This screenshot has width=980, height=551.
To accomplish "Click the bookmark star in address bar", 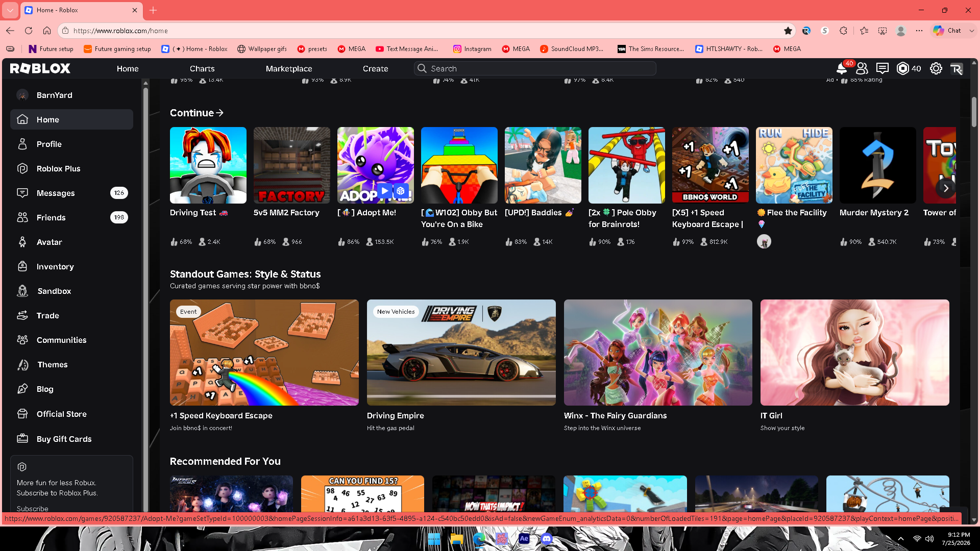I will pyautogui.click(x=788, y=31).
